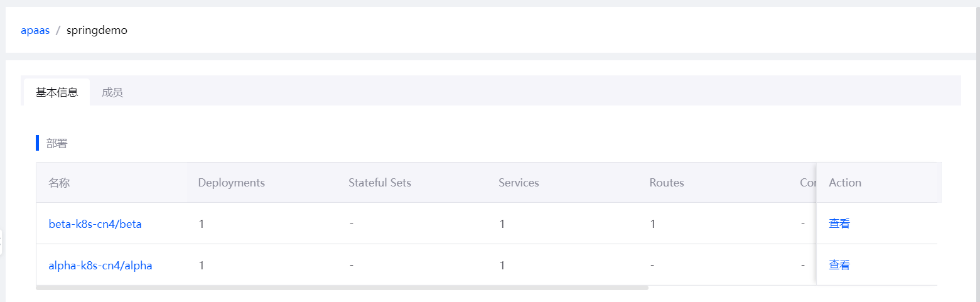Click the Action column header
Image resolution: width=980 pixels, height=302 pixels.
coord(845,183)
